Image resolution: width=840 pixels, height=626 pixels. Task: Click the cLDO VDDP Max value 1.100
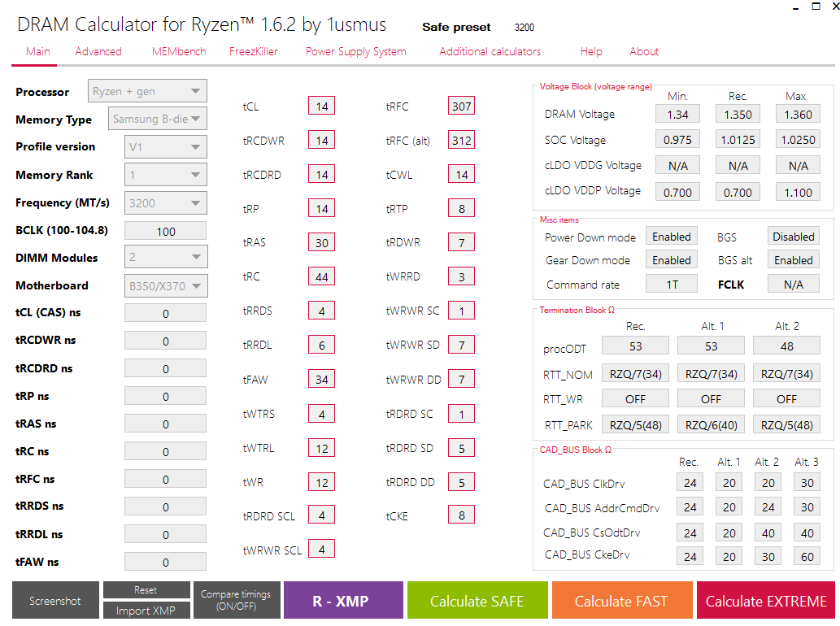[x=798, y=192]
